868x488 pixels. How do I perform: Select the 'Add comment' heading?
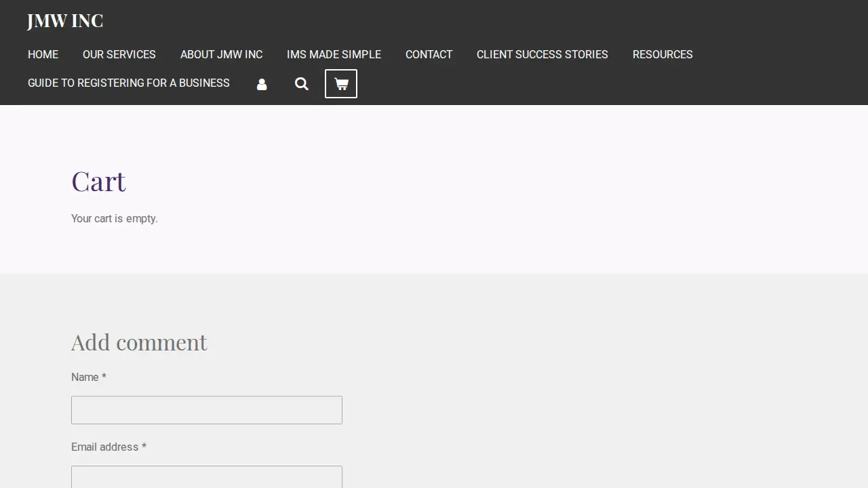click(x=139, y=342)
